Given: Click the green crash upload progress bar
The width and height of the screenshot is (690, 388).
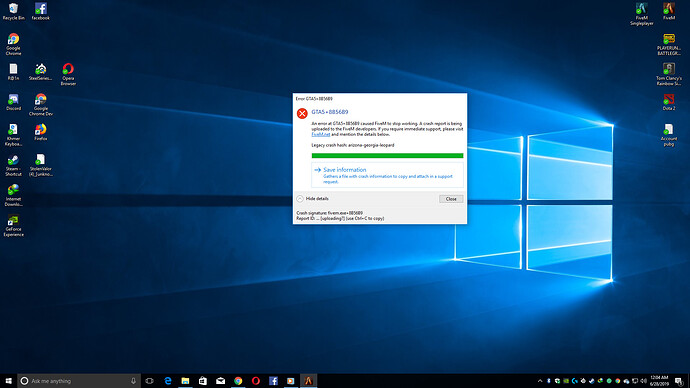Looking at the screenshot, I should click(387, 155).
